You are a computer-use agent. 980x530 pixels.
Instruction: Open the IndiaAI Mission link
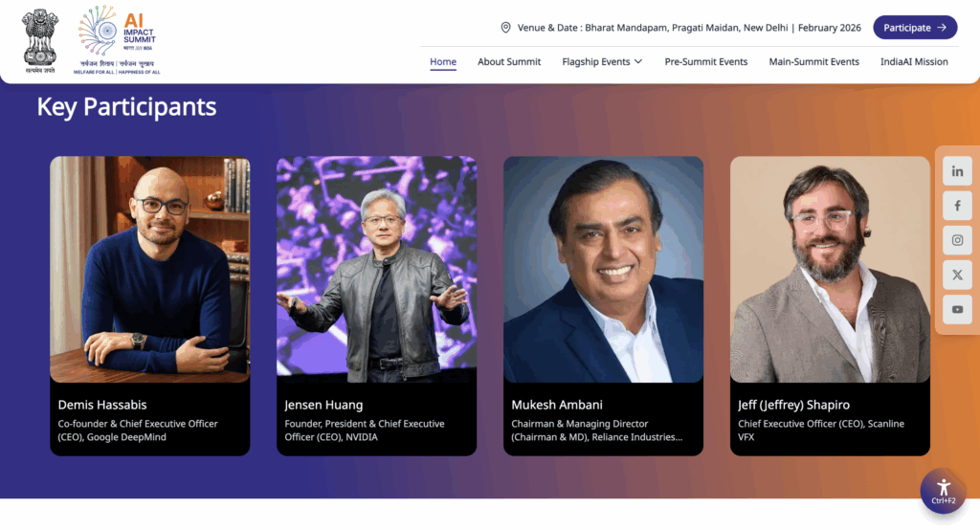point(914,62)
